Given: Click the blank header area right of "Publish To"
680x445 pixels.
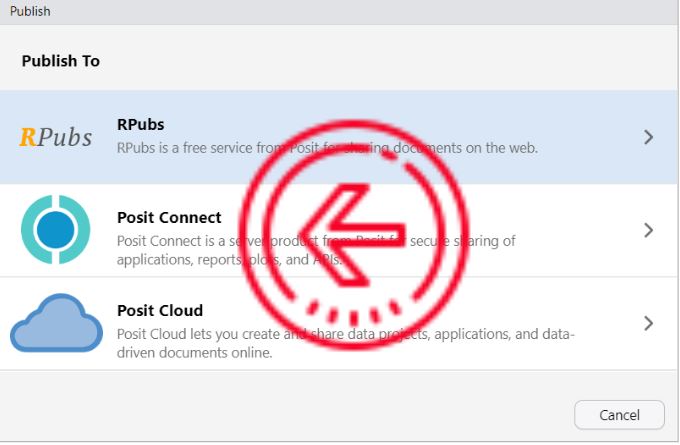Looking at the screenshot, I should point(400,61).
